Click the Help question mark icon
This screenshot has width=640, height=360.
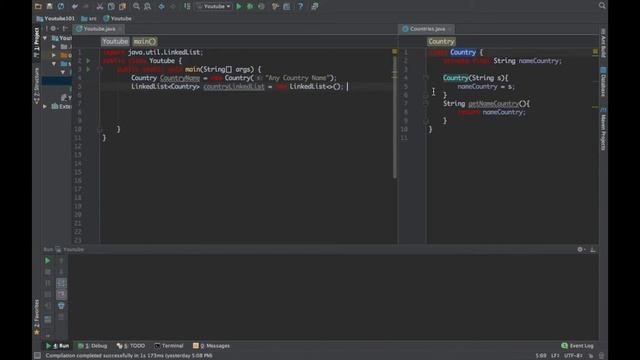pos(300,7)
